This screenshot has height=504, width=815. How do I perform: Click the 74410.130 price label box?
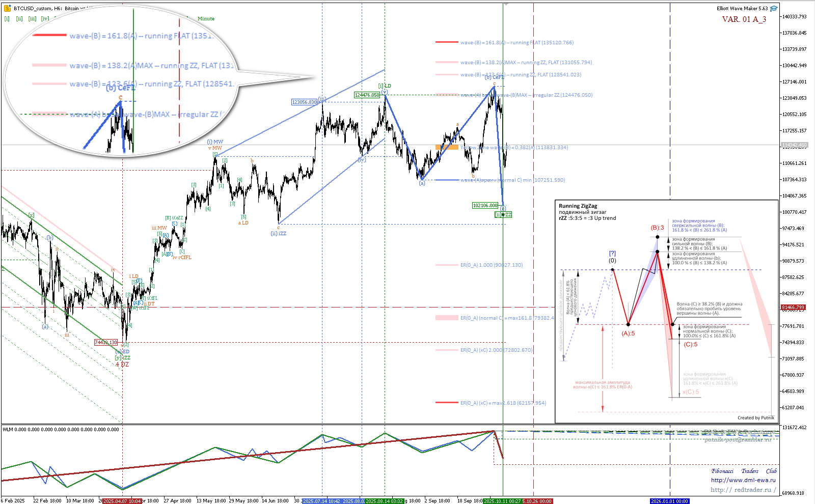[106, 343]
